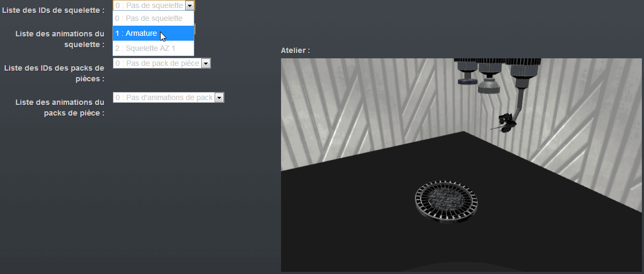The image size is (644, 274).
Task: Open the skeleton IDs dropdown arrow
Action: coord(189,5)
